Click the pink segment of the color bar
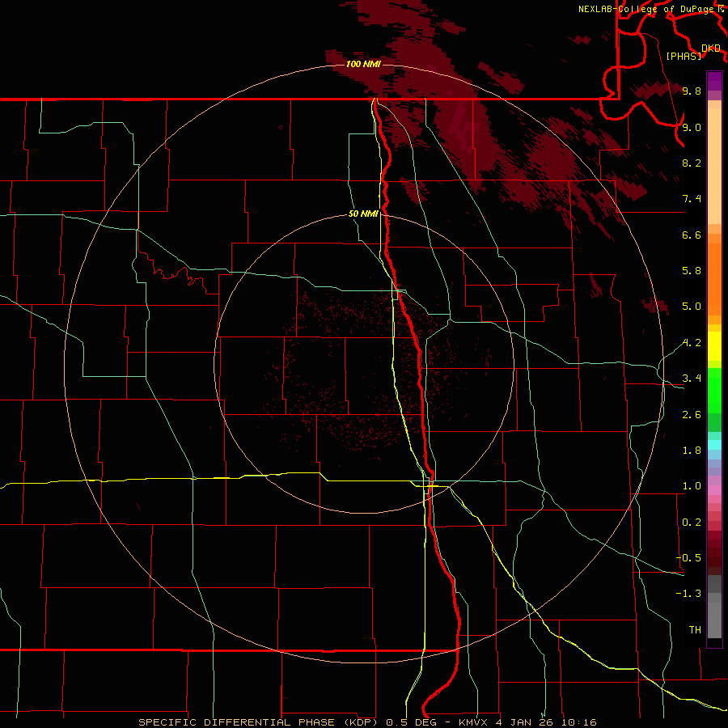Viewport: 728px width, 728px height. pos(714,490)
